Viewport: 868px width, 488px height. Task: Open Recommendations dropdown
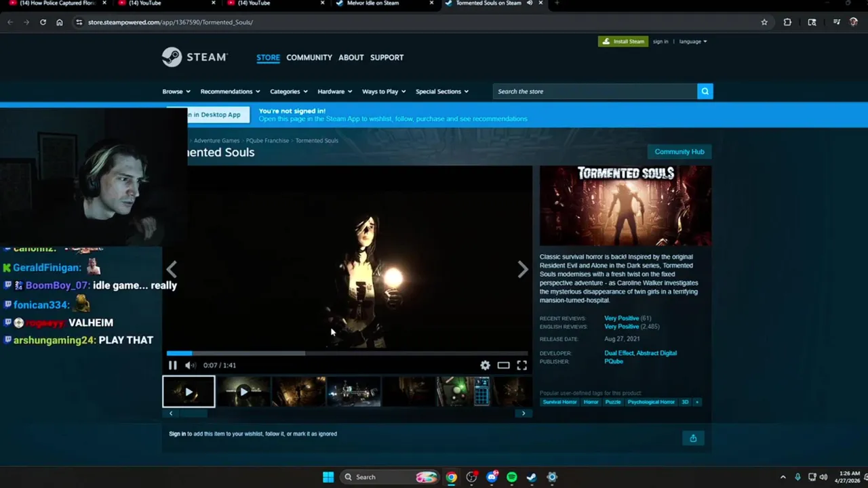[231, 91]
